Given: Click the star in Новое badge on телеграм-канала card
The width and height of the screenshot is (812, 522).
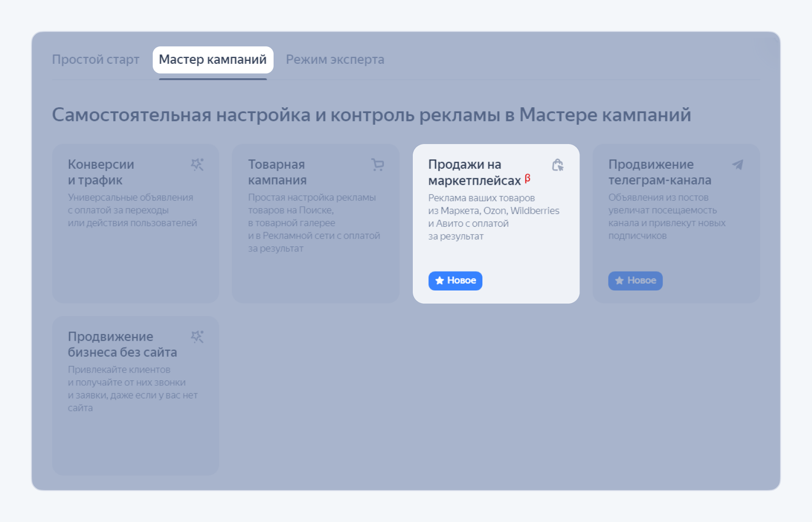Looking at the screenshot, I should pyautogui.click(x=619, y=280).
